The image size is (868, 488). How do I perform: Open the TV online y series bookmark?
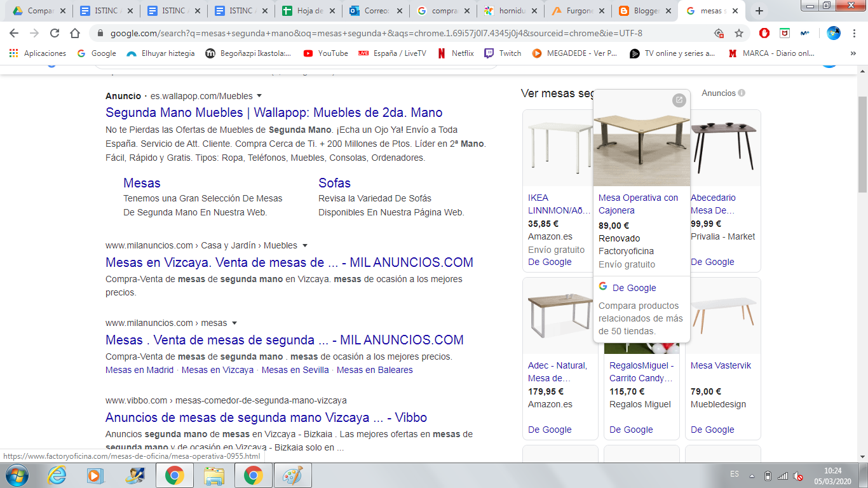[672, 53]
